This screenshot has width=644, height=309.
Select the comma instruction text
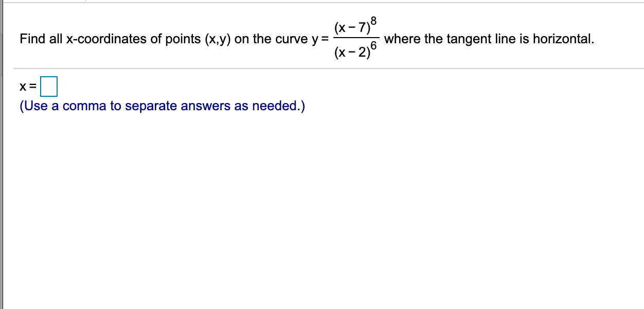tap(162, 106)
